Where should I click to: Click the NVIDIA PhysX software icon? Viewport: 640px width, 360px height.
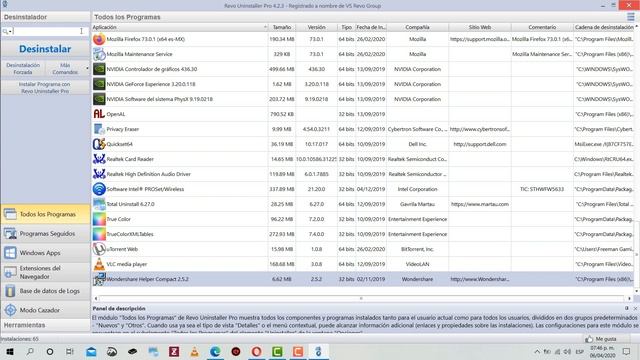click(99, 99)
